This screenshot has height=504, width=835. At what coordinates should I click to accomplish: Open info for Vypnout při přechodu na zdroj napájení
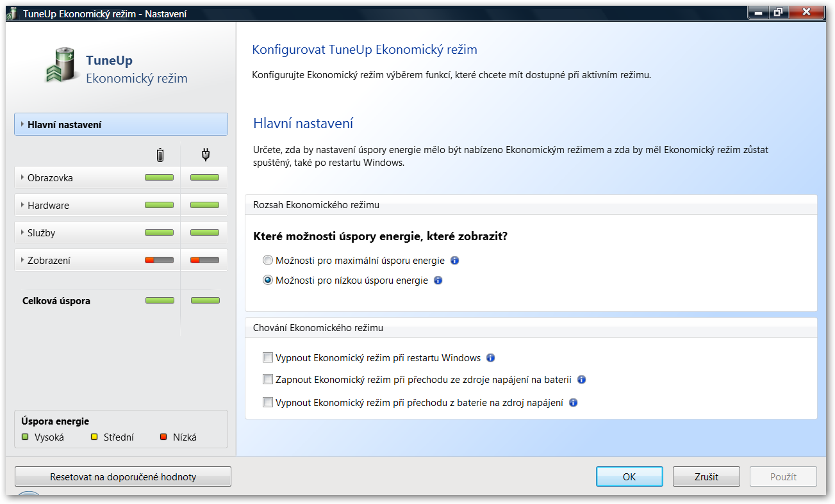point(574,403)
